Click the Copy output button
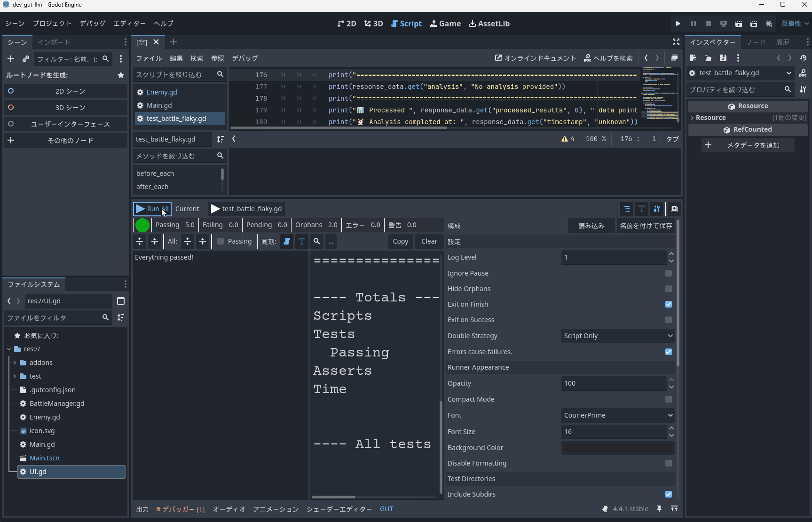The width and height of the screenshot is (812, 522). [x=400, y=241]
